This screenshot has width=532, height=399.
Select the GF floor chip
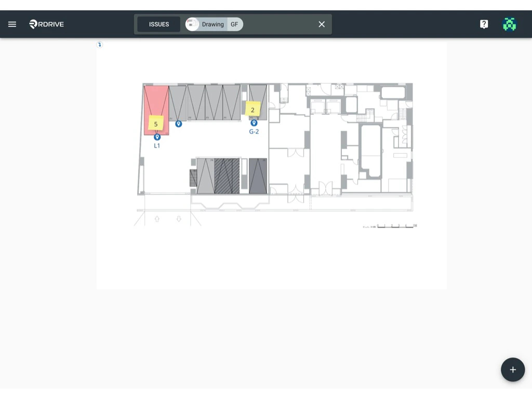pyautogui.click(x=234, y=24)
